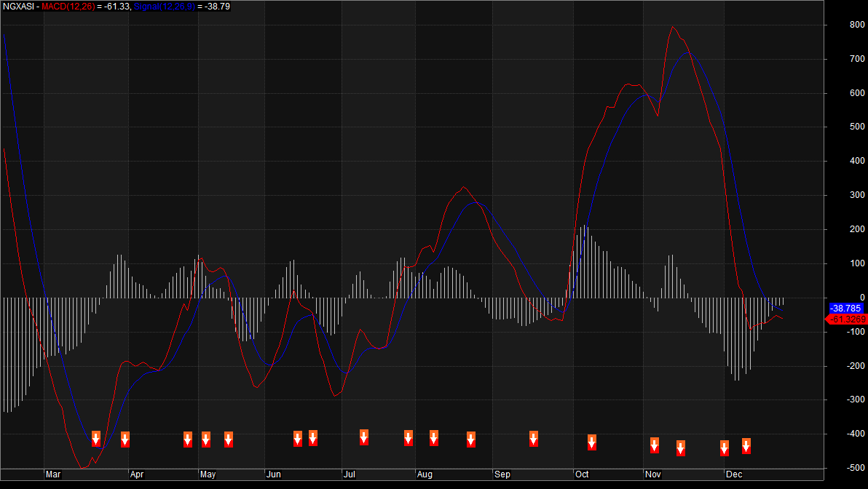This screenshot has height=489, width=868.
Task: Click the NGXASI symbol name in chart title
Action: click(x=18, y=7)
